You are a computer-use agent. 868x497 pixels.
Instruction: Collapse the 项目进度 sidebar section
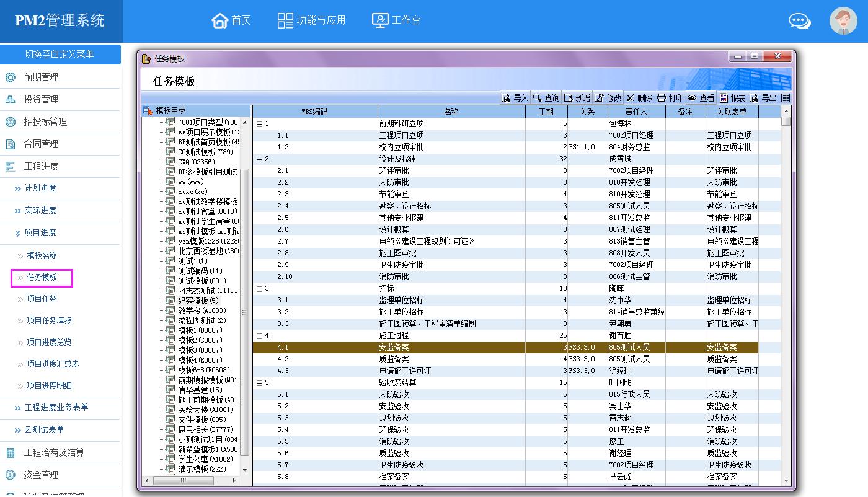click(40, 233)
